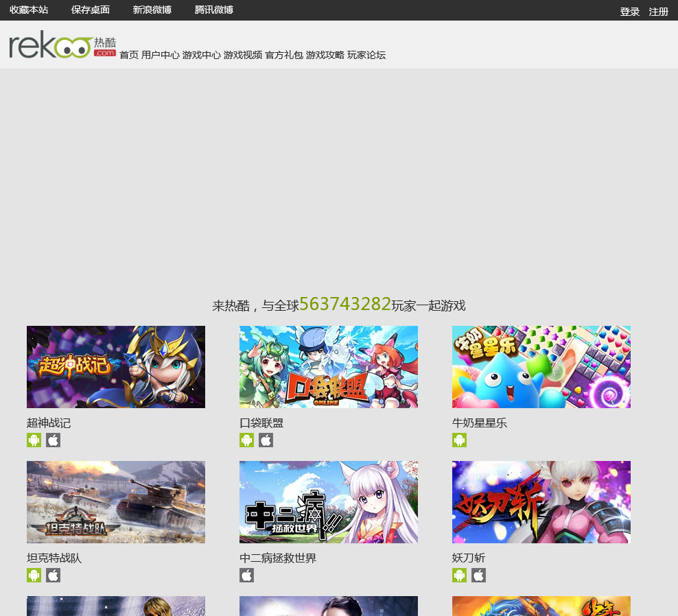The width and height of the screenshot is (678, 616).
Task: Click 收藏本站 in top bar
Action: tap(29, 10)
